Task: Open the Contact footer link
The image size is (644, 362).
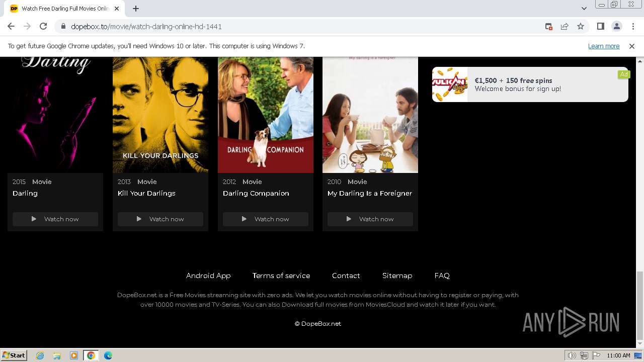Action: click(x=346, y=276)
